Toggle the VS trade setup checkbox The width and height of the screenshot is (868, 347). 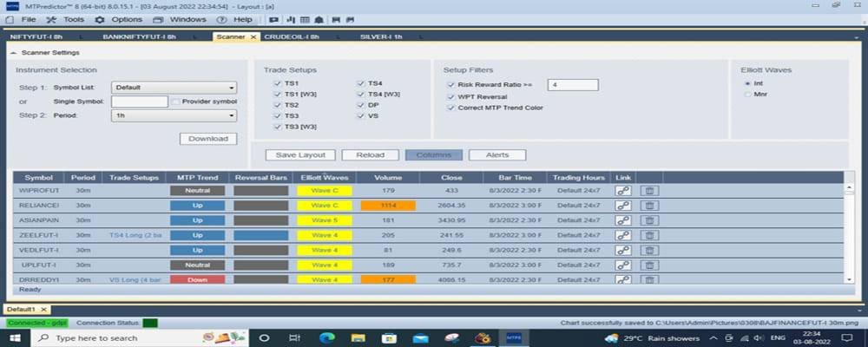point(361,116)
